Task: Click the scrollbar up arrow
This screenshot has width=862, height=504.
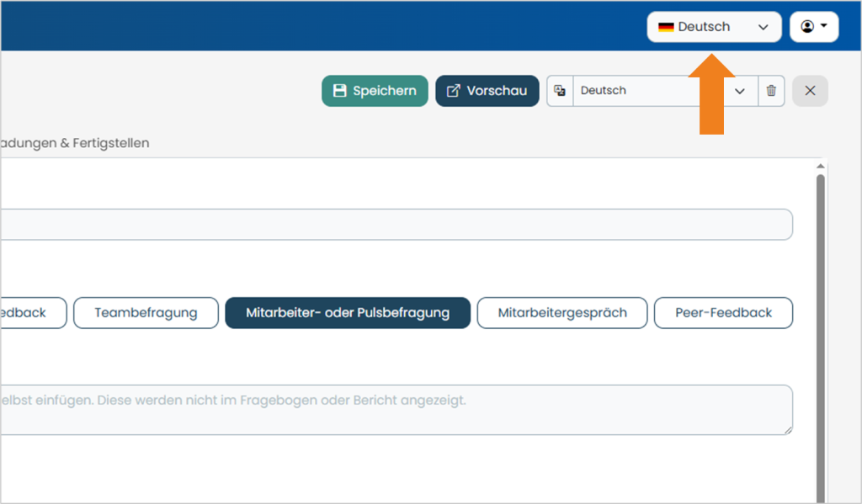Action: pyautogui.click(x=820, y=166)
